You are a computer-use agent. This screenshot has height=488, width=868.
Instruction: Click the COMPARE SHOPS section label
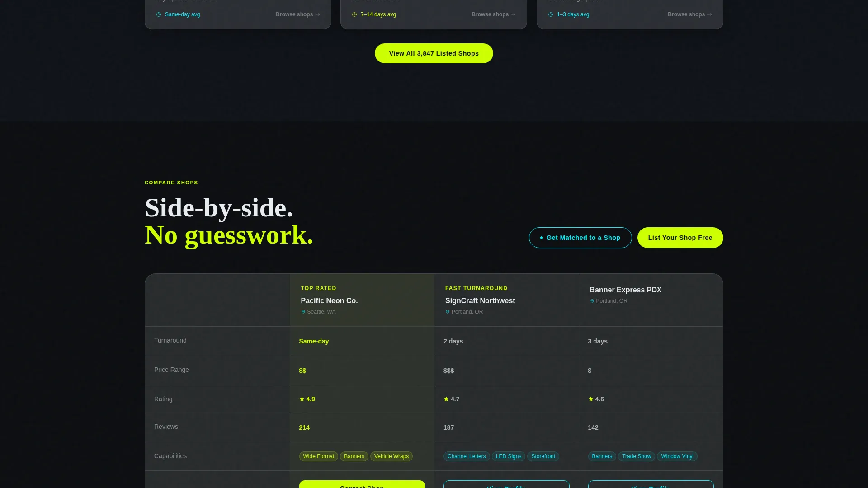coord(171,183)
